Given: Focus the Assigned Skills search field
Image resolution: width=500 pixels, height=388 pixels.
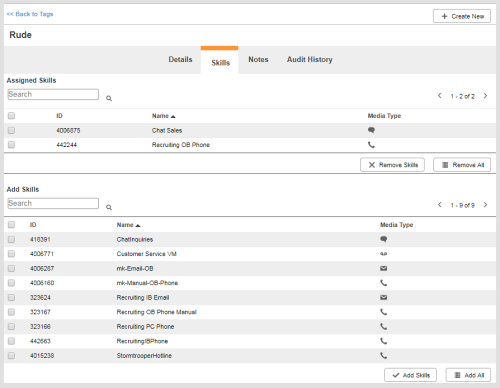Looking at the screenshot, I should coord(53,94).
